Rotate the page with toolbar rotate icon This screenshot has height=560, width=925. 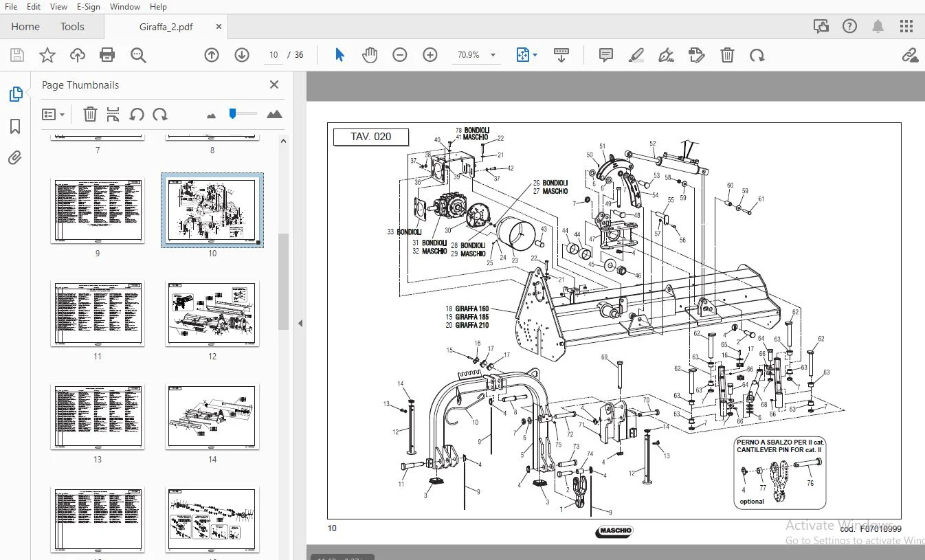(757, 55)
